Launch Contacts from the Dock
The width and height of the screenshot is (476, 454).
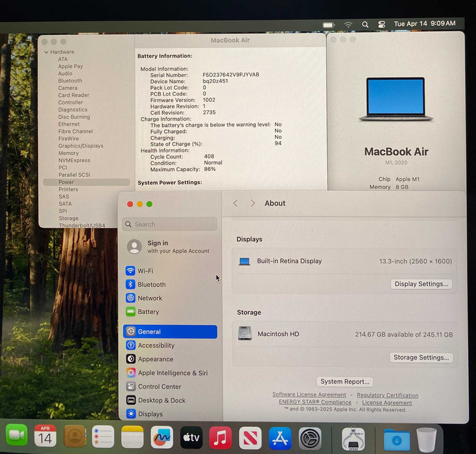(75, 436)
